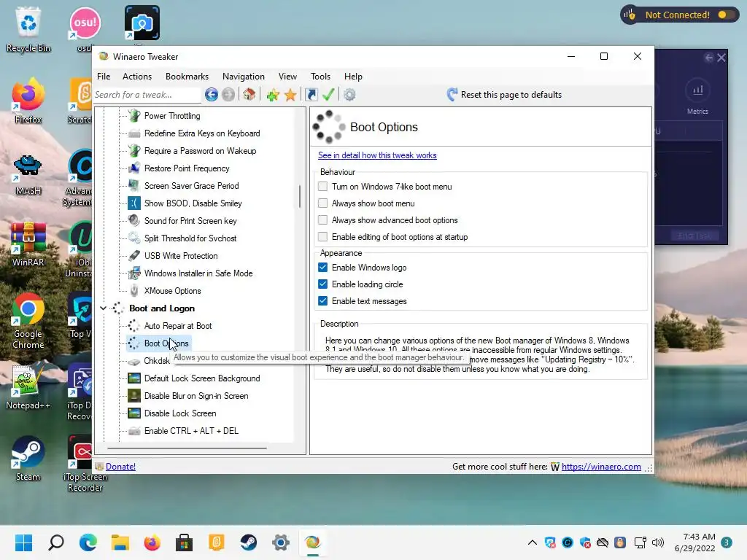Click the tree vertical scrollbar thumb
Image resolution: width=747 pixels, height=560 pixels.
300,196
